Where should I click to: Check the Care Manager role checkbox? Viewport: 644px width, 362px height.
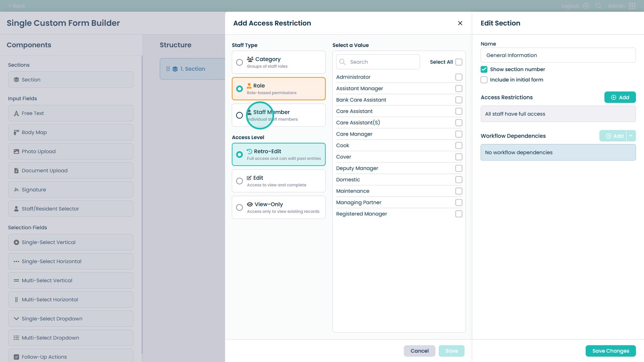(458, 134)
